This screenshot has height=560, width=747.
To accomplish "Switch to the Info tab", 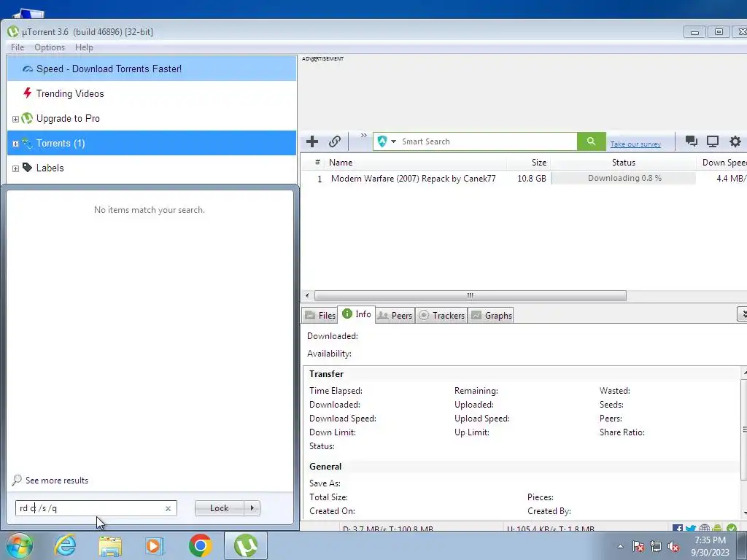I will pos(356,314).
